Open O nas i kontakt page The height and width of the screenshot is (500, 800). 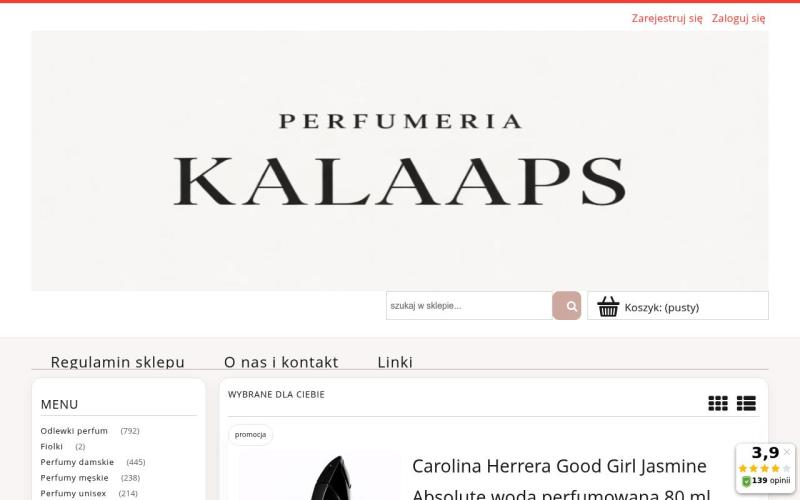[281, 362]
